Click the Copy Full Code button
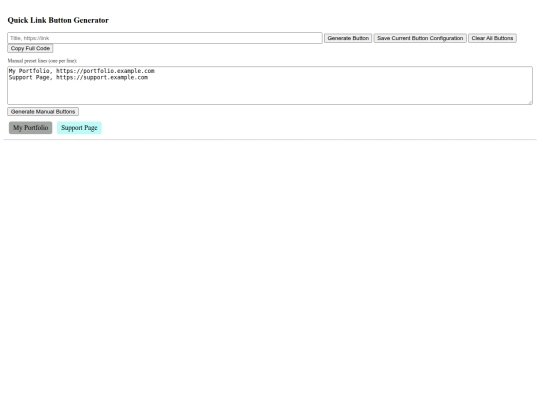 [x=30, y=49]
